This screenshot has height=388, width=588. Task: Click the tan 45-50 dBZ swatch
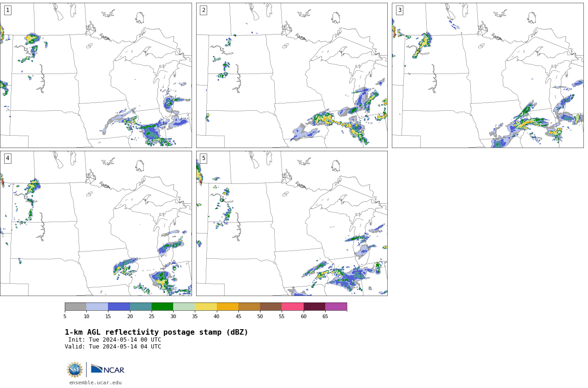249,307
